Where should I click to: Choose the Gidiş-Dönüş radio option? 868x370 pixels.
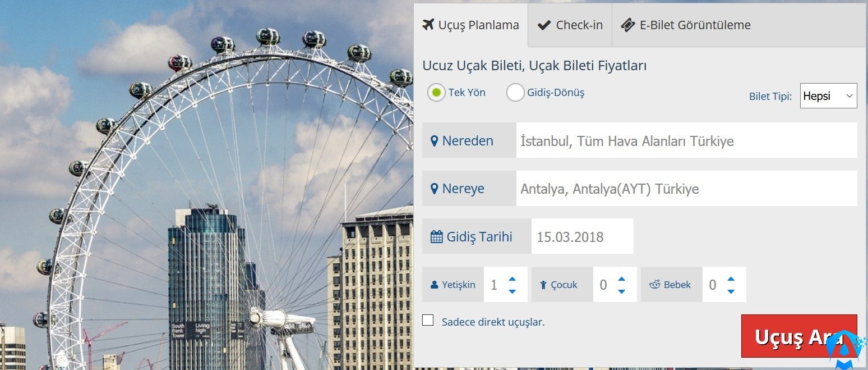(x=515, y=92)
